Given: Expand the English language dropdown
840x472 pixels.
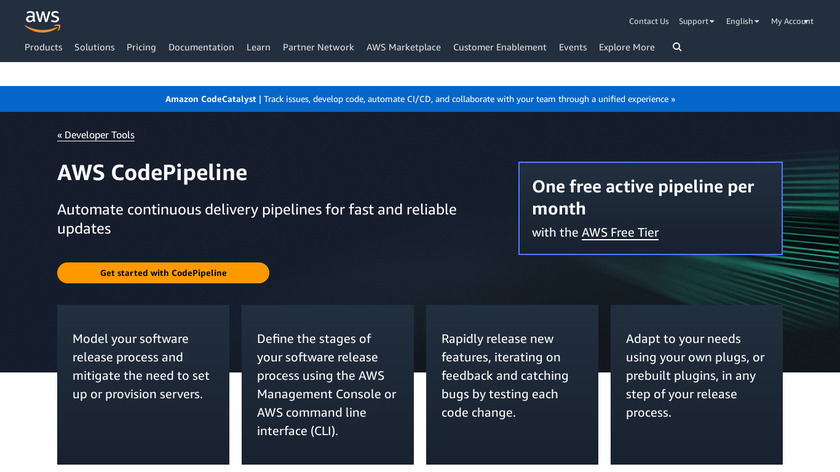Looking at the screenshot, I should click(x=742, y=21).
